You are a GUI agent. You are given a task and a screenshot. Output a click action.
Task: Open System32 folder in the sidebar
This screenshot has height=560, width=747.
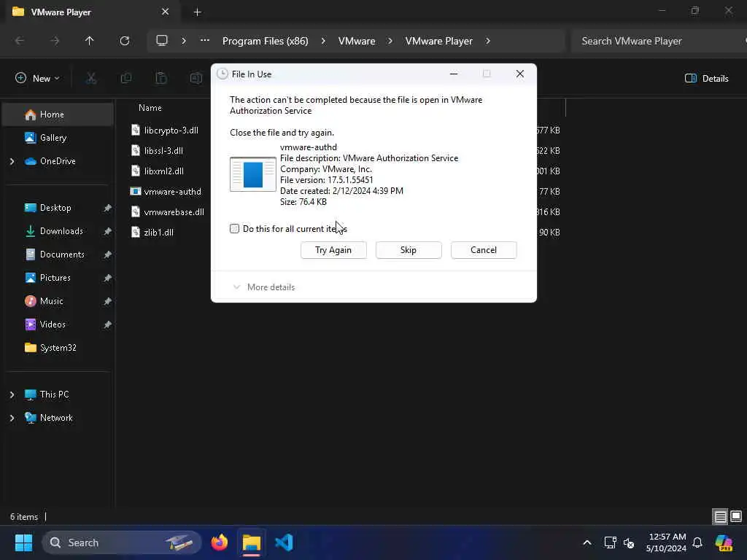click(x=58, y=348)
